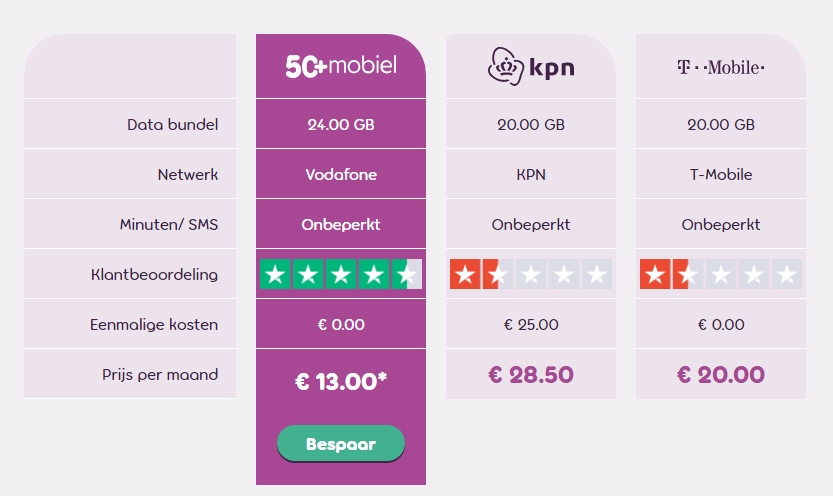The height and width of the screenshot is (496, 833).
Task: Click the € 25.00 one-time cost for KPN
Action: (x=531, y=324)
